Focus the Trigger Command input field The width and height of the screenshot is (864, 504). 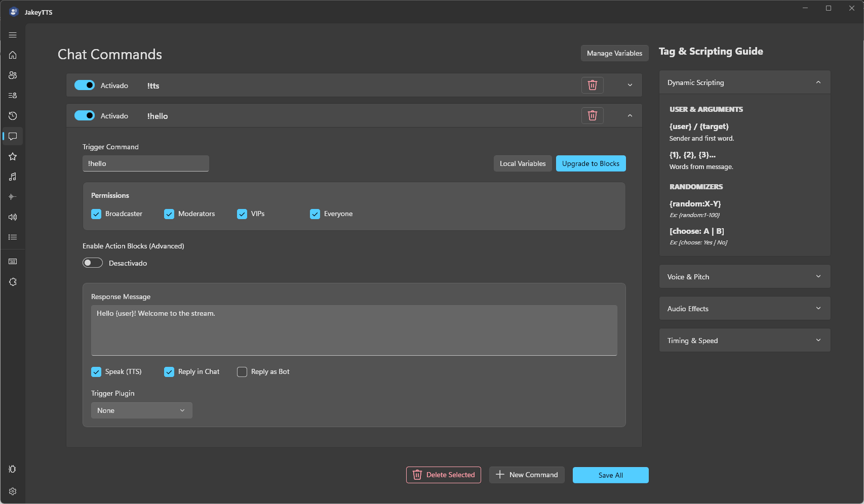click(x=146, y=163)
